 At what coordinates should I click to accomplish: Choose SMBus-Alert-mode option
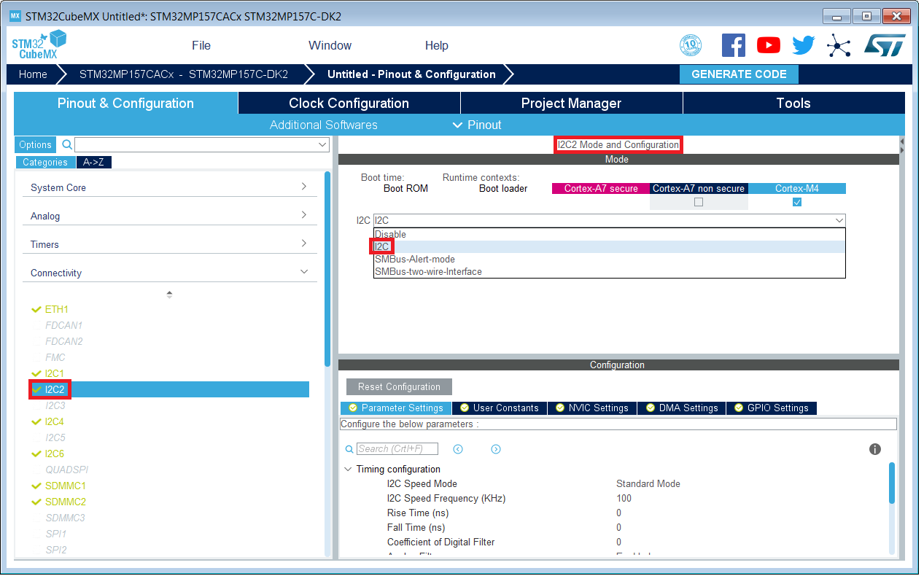pyautogui.click(x=609, y=260)
